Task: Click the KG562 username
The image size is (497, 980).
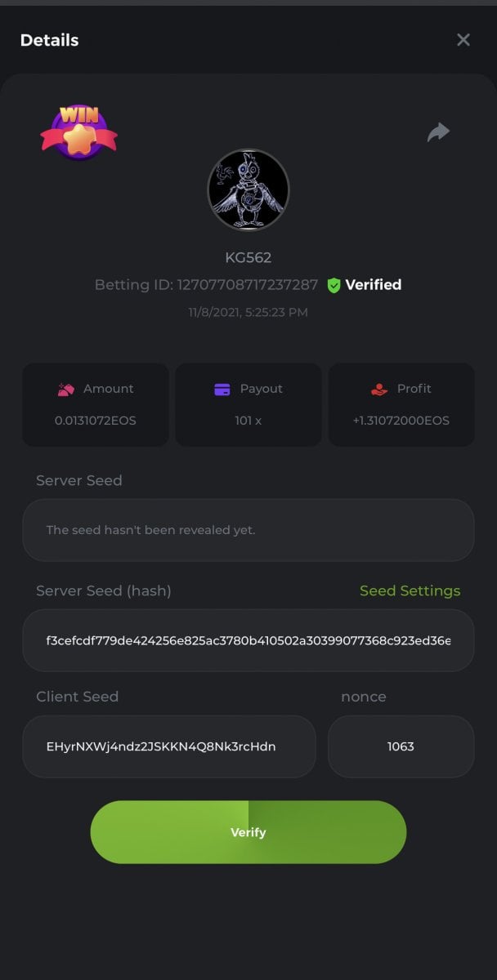Action: (248, 258)
